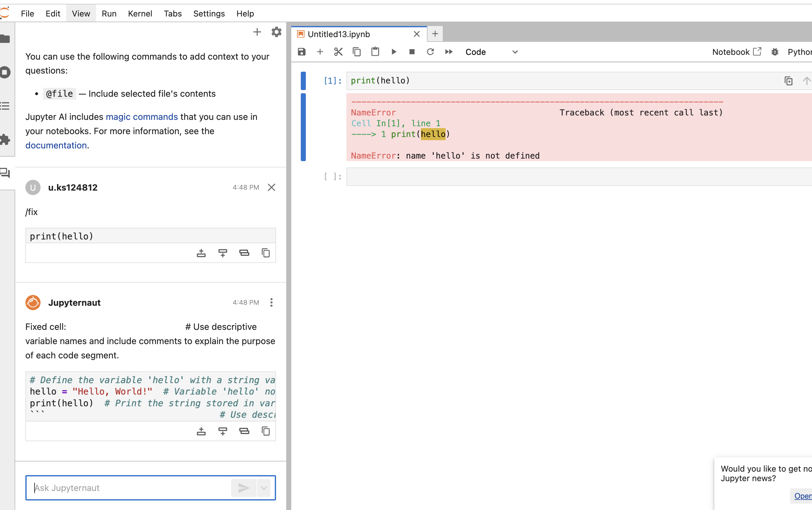Replace active cell with user's print(hello) code
The height and width of the screenshot is (510, 812).
coord(244,253)
